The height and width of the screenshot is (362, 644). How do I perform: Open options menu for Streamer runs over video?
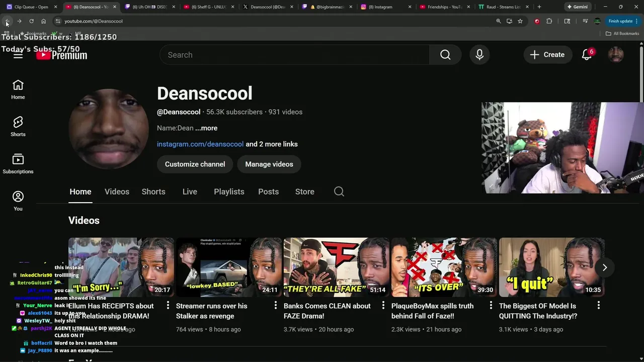pos(275,305)
